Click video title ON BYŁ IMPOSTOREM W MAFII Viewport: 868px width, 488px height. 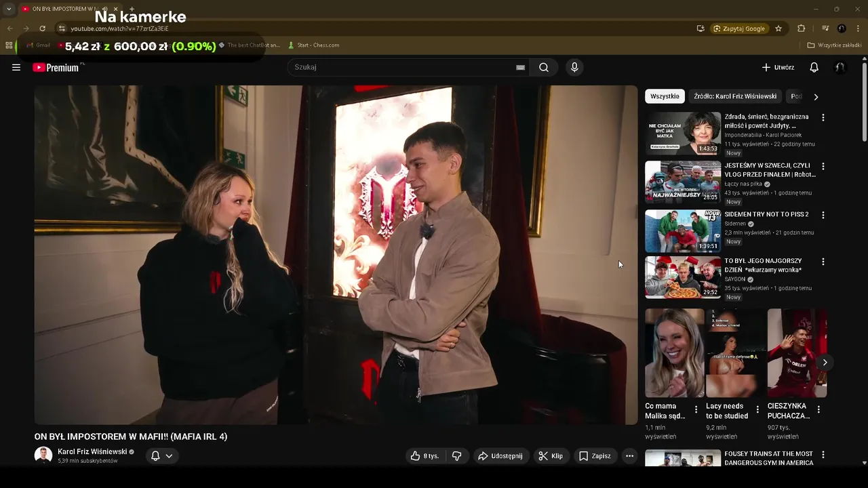tap(131, 436)
